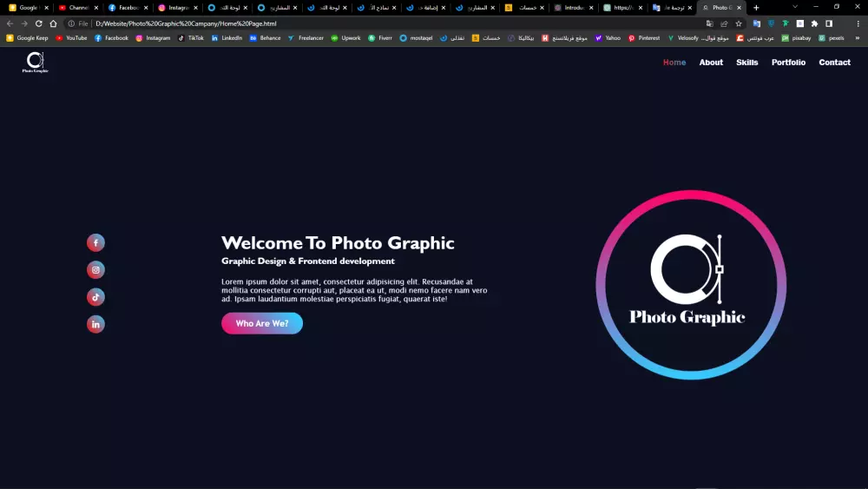Close the Introduction tab
This screenshot has width=868, height=489.
591,8
